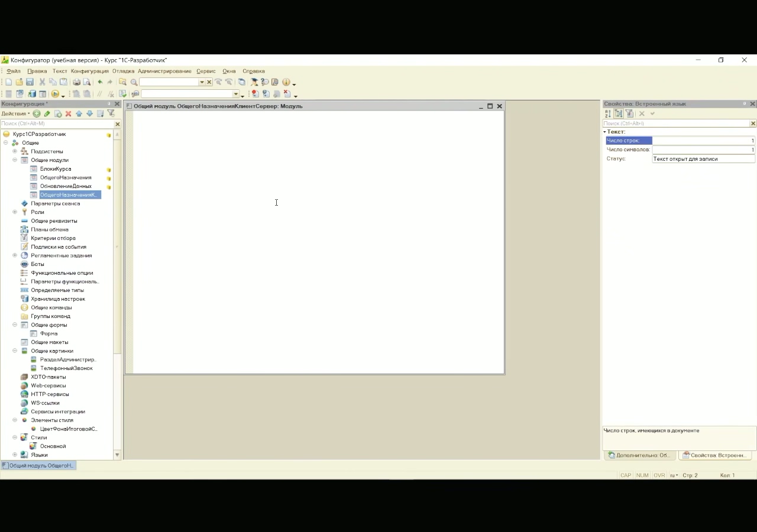Click the Open file toolbar icon
The image size is (757, 532).
coord(19,82)
